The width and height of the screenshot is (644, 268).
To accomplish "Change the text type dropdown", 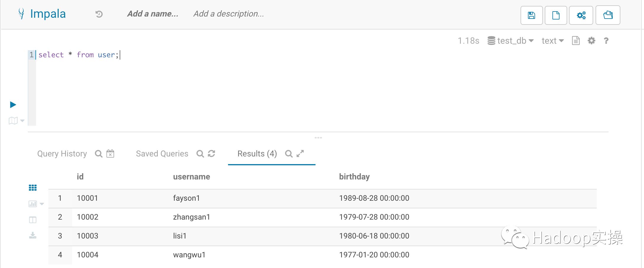I will coord(553,41).
